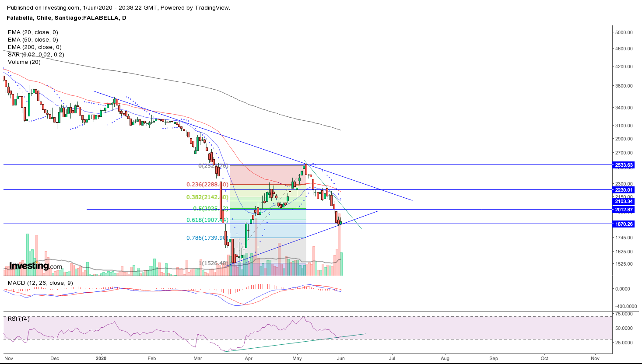This screenshot has height=364, width=642.
Task: Select the 0.618 Fibonacci level label
Action: click(x=207, y=220)
